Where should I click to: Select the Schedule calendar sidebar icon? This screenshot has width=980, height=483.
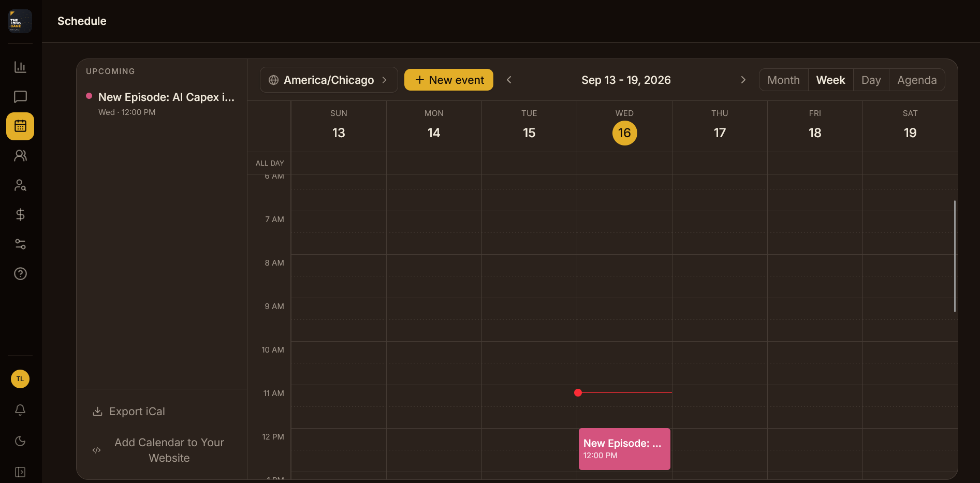20,126
